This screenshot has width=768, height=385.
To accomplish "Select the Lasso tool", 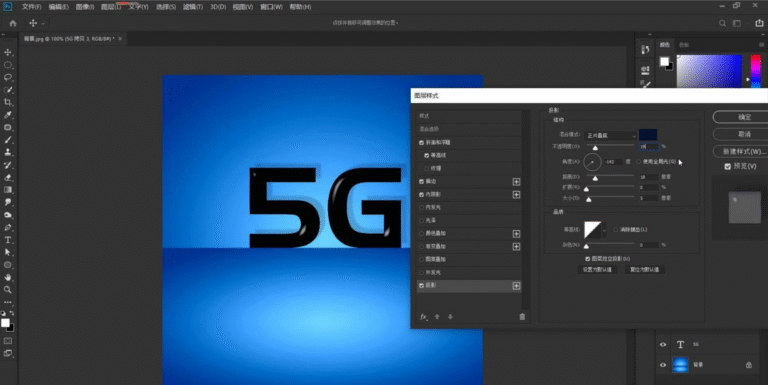I will pos(8,77).
